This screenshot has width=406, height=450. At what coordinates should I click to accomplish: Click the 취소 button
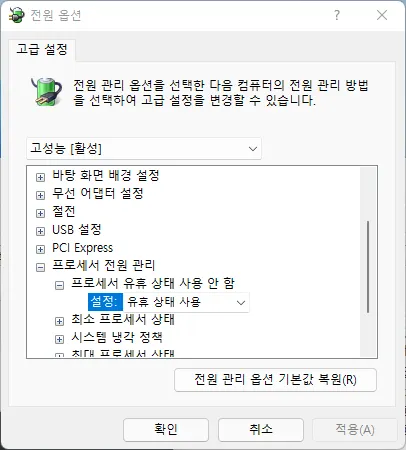(x=261, y=429)
